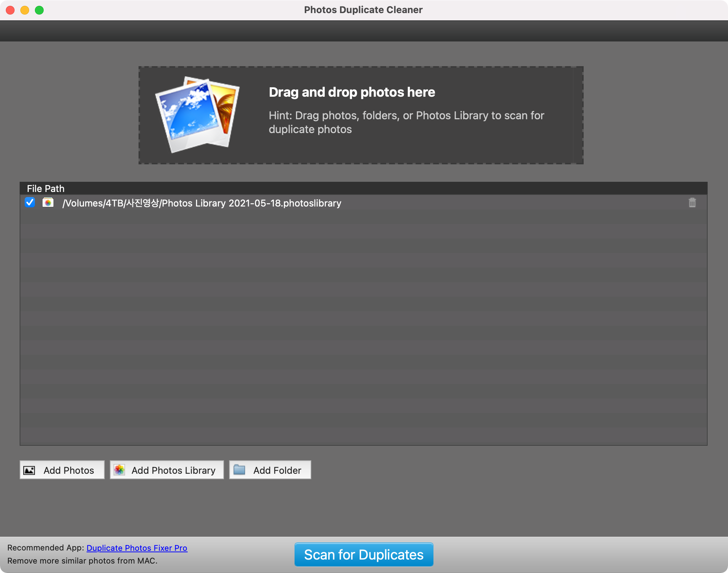Uncheck the Photos Library path checkbox
Viewport: 728px width, 573px height.
30,203
